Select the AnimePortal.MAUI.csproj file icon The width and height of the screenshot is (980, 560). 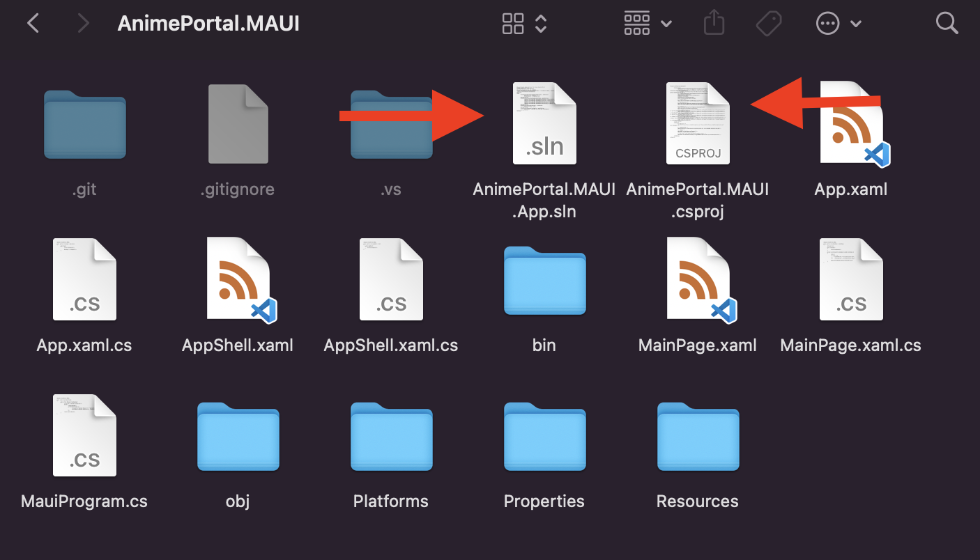[698, 123]
